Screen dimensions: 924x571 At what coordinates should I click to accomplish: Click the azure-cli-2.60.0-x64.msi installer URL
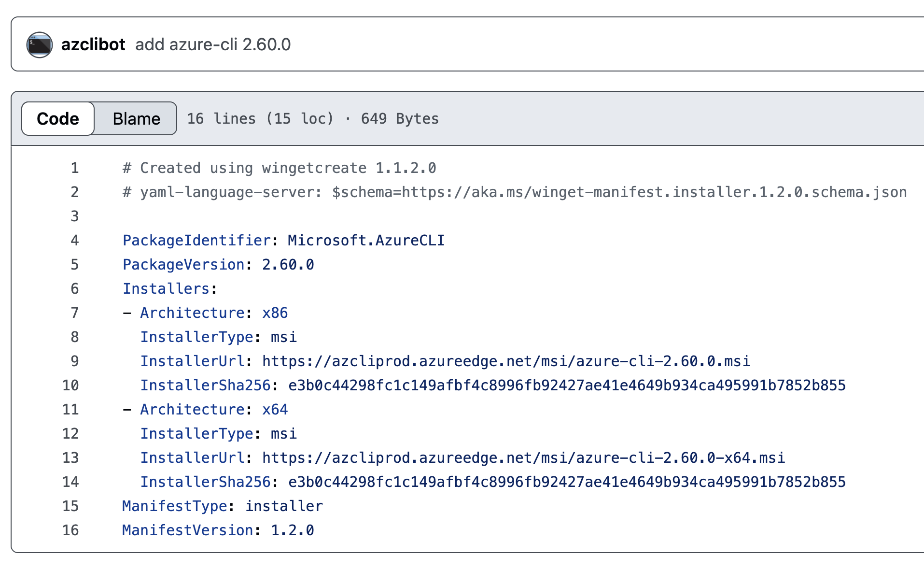pos(523,458)
